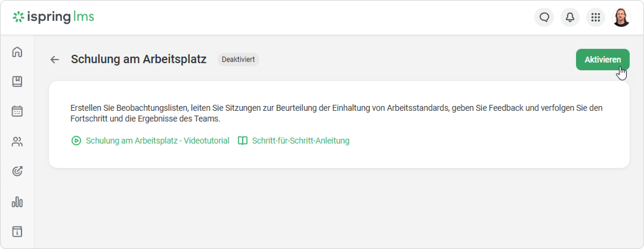Open the apps grid menu
Viewport: 644px width, 249px height.
596,17
